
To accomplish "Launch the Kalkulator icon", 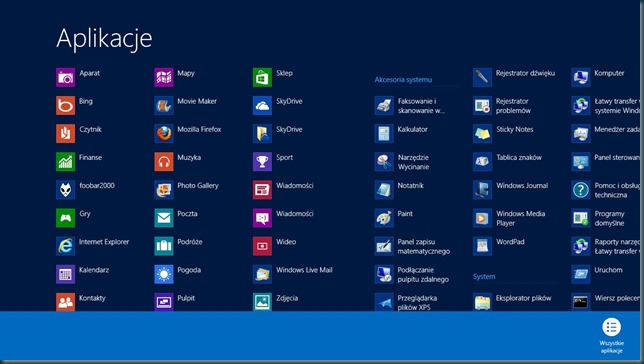I will (384, 134).
